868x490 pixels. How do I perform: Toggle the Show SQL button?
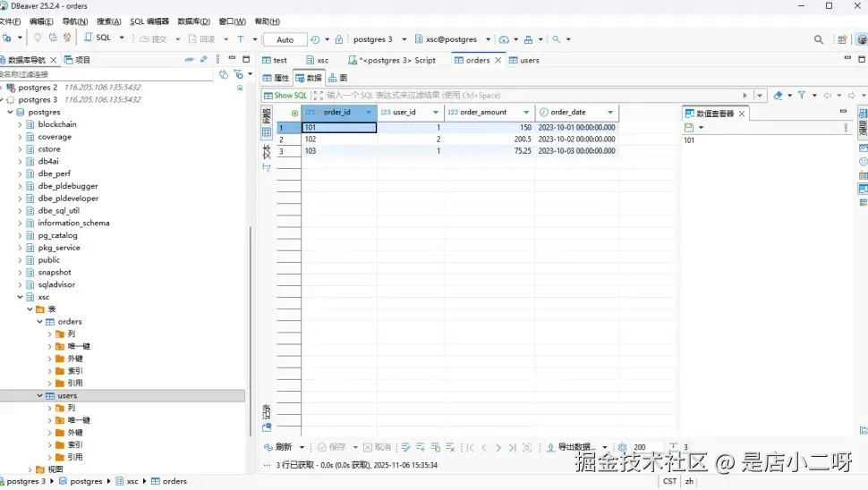click(x=285, y=95)
